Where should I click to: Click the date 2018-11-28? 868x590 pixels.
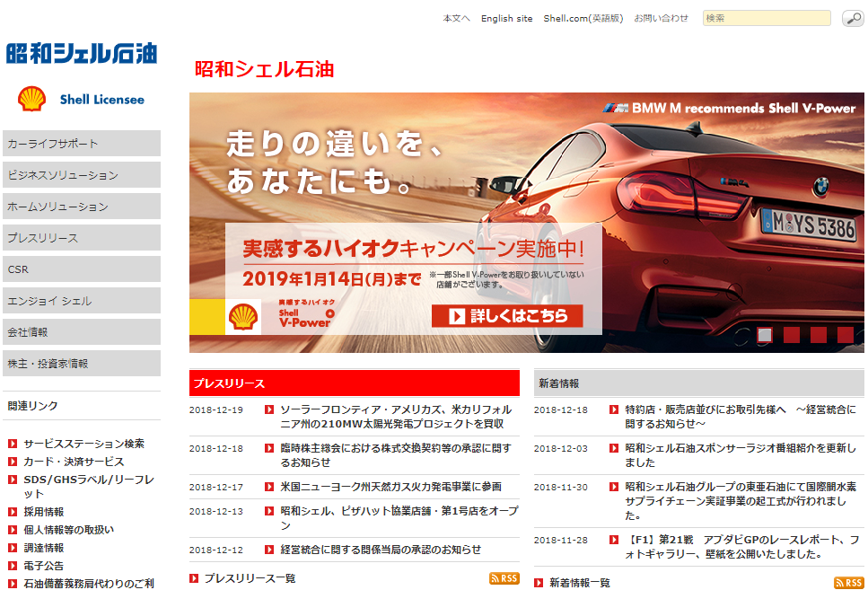pyautogui.click(x=561, y=540)
